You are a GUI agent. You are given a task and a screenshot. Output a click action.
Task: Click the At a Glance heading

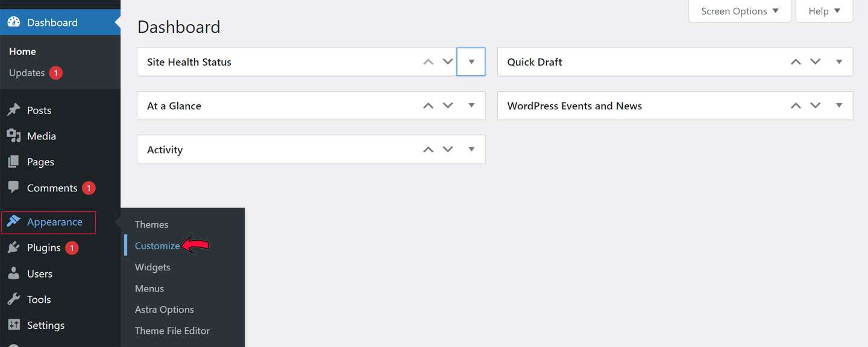pyautogui.click(x=174, y=106)
